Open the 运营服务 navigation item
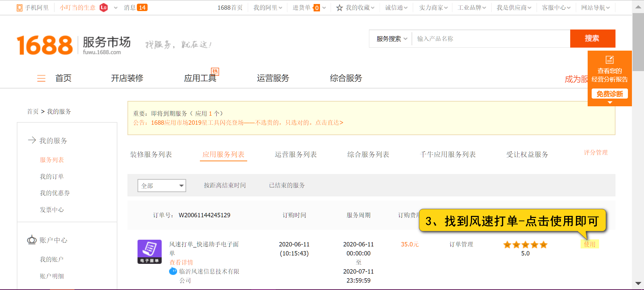 pyautogui.click(x=273, y=78)
